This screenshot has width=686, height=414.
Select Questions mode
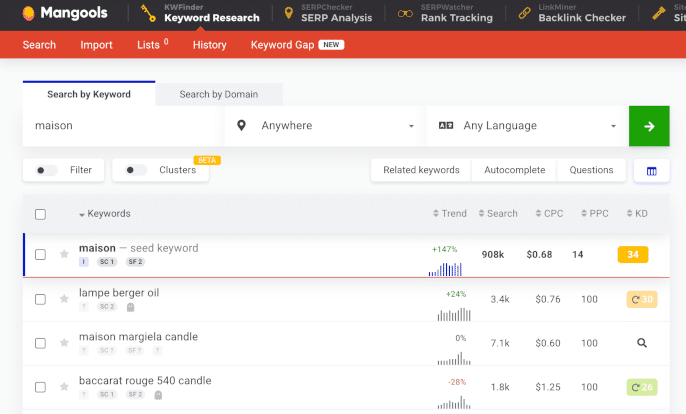[591, 170]
